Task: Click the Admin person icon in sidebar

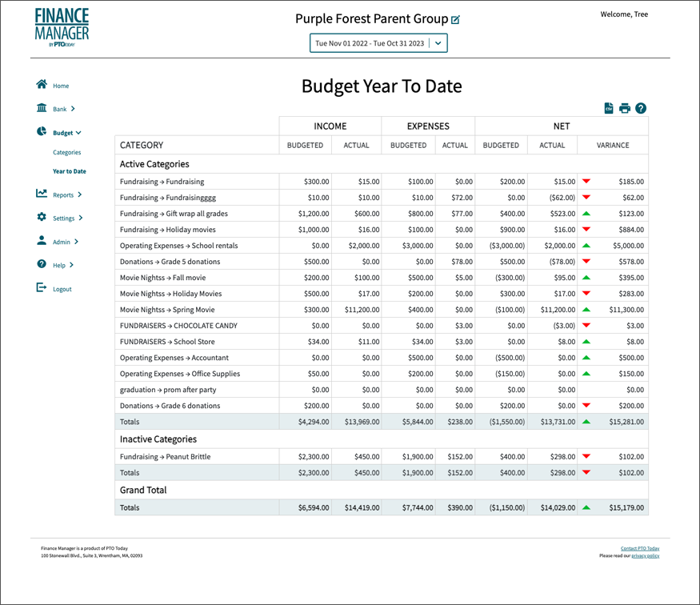Action: 41,241
